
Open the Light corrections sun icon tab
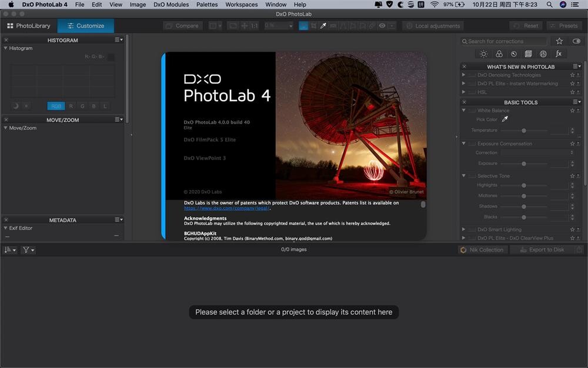[x=483, y=54]
